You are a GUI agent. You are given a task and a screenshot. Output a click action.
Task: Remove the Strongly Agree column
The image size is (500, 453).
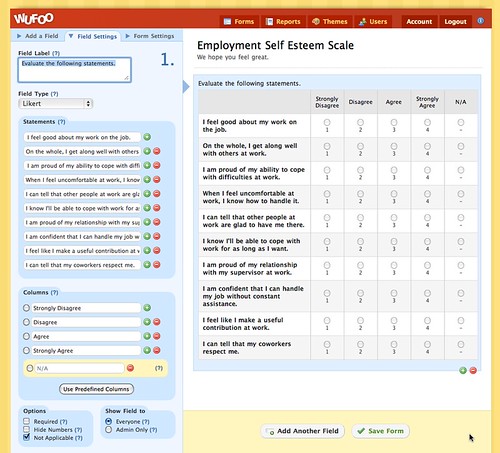coord(157,350)
